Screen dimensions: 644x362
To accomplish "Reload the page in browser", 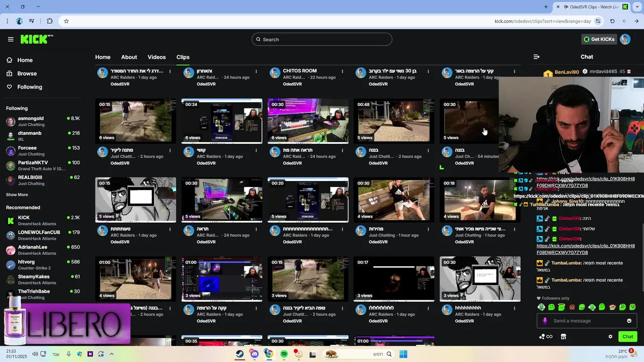I will [612, 21].
